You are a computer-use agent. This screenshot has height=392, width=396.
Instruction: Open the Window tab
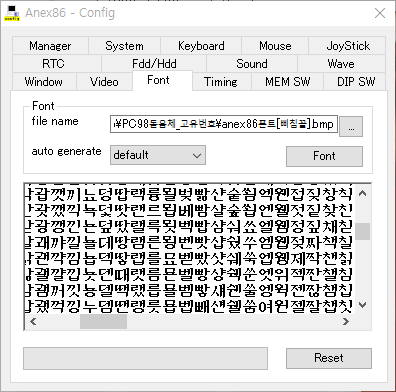click(44, 82)
